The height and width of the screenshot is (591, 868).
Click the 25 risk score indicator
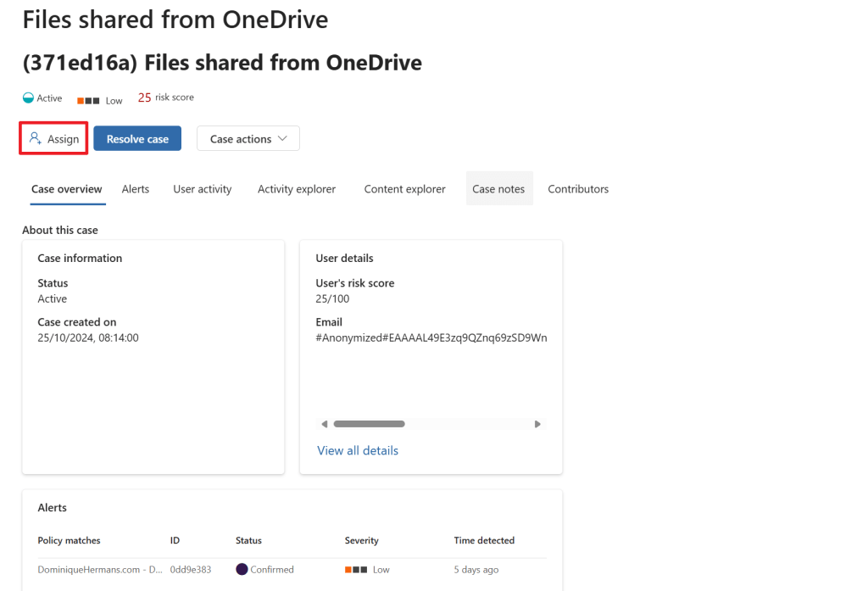click(144, 98)
